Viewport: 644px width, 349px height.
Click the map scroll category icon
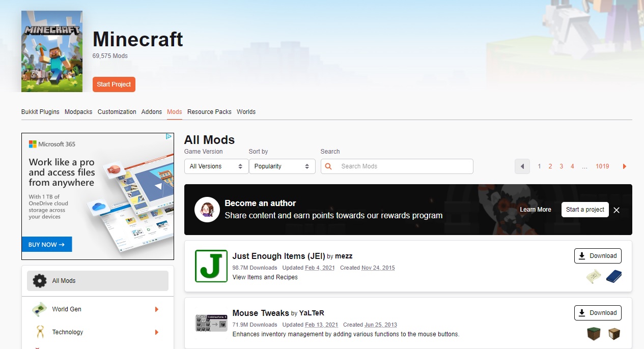594,276
